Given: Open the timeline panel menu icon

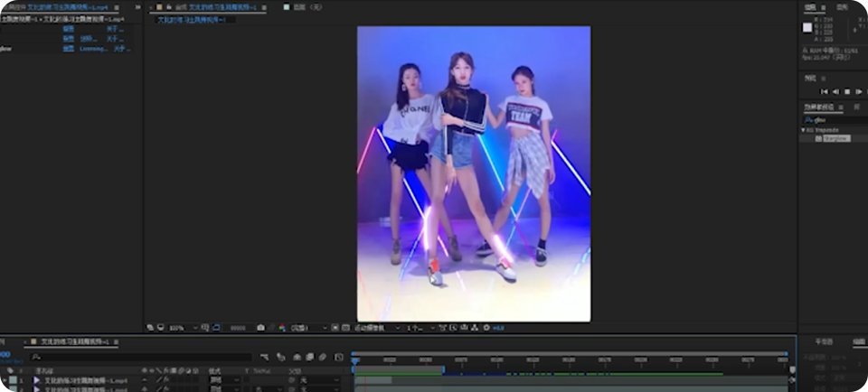Looking at the screenshot, I should click(x=117, y=342).
